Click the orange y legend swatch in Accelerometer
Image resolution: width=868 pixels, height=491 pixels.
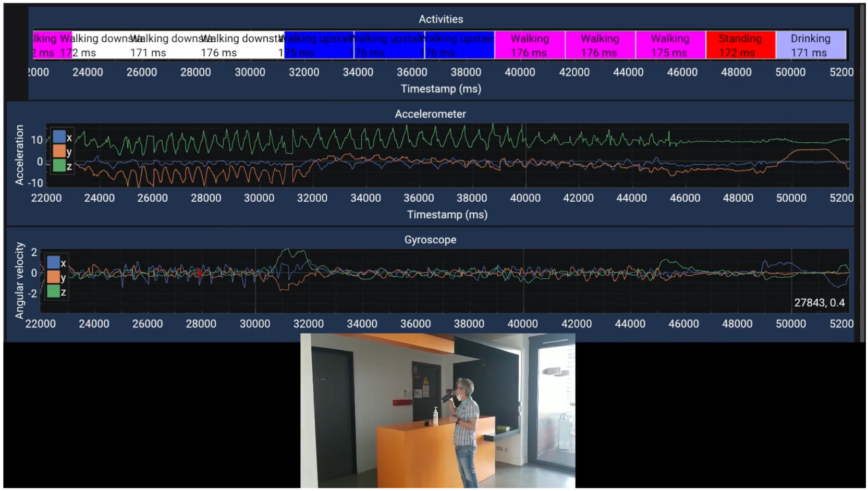pyautogui.click(x=59, y=152)
